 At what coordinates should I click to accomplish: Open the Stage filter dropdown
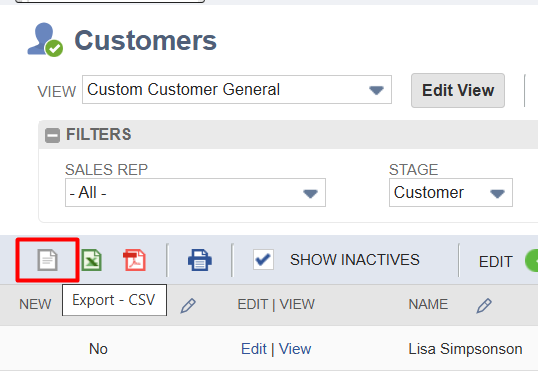point(451,192)
